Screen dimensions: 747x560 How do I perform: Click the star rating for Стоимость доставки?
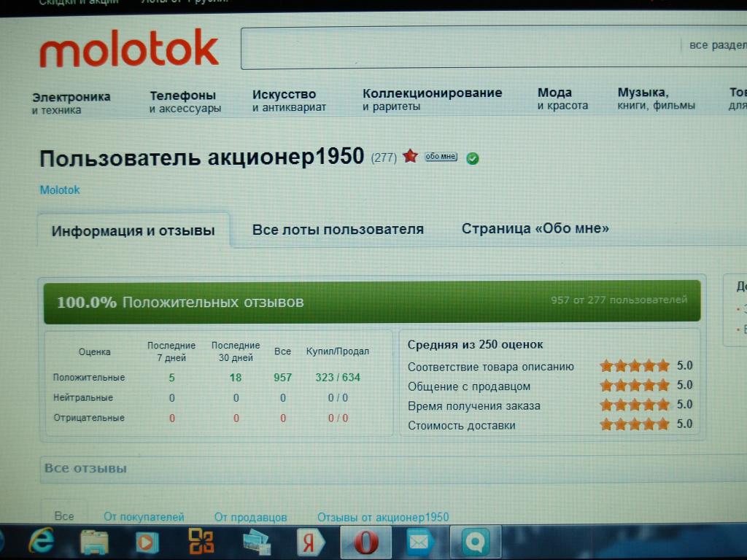635,424
